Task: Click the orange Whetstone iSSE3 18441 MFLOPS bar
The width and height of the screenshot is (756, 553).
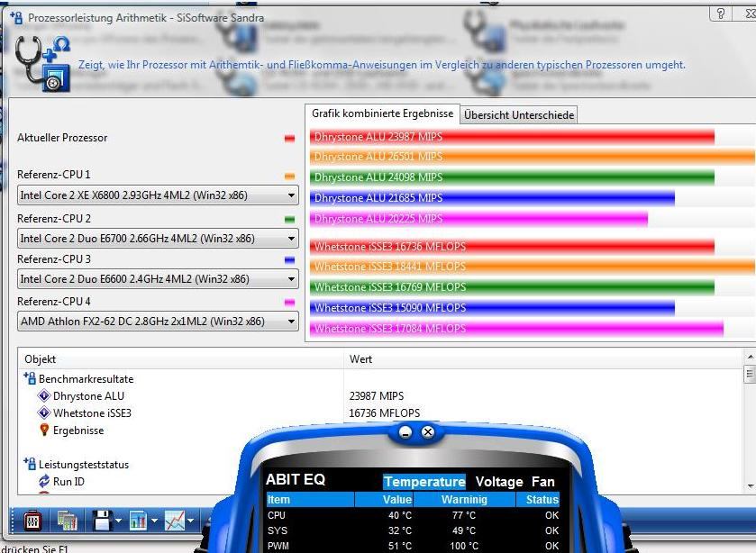Action: tap(533, 267)
